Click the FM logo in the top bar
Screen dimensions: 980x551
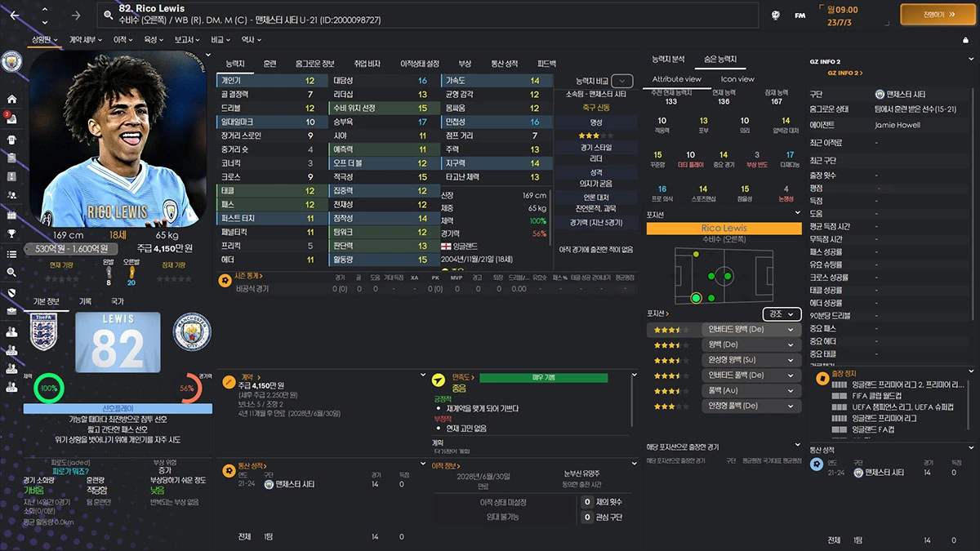(x=800, y=15)
